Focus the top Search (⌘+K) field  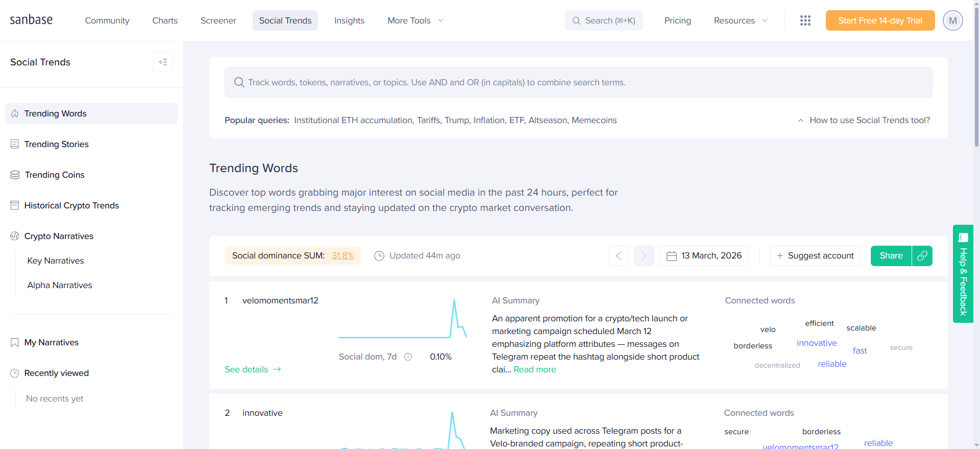click(604, 20)
